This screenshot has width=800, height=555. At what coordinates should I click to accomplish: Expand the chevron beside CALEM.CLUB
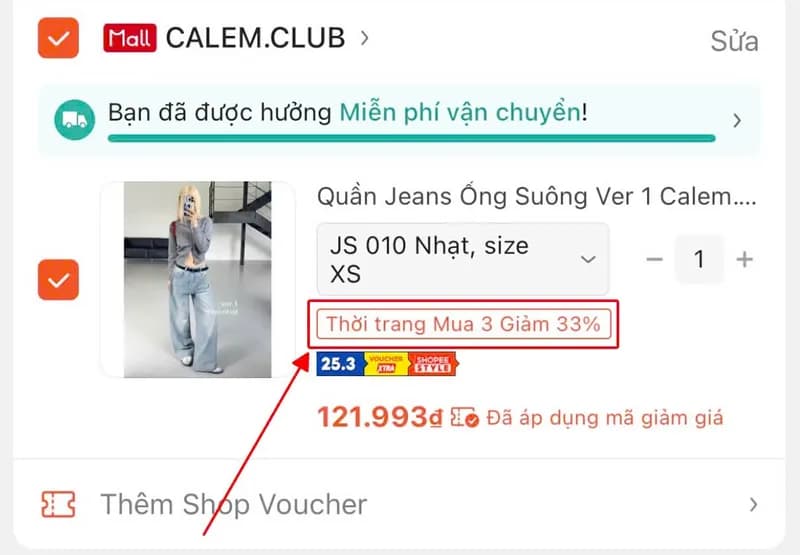coord(364,38)
